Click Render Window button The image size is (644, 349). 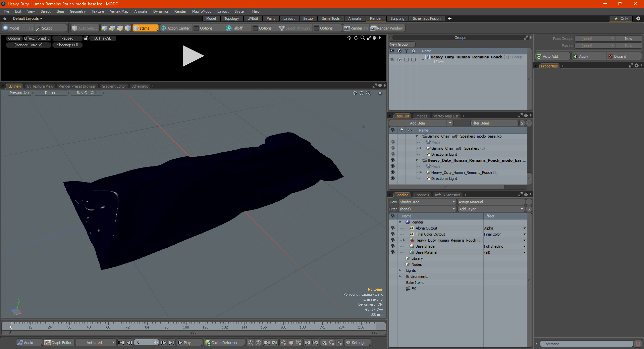[387, 28]
